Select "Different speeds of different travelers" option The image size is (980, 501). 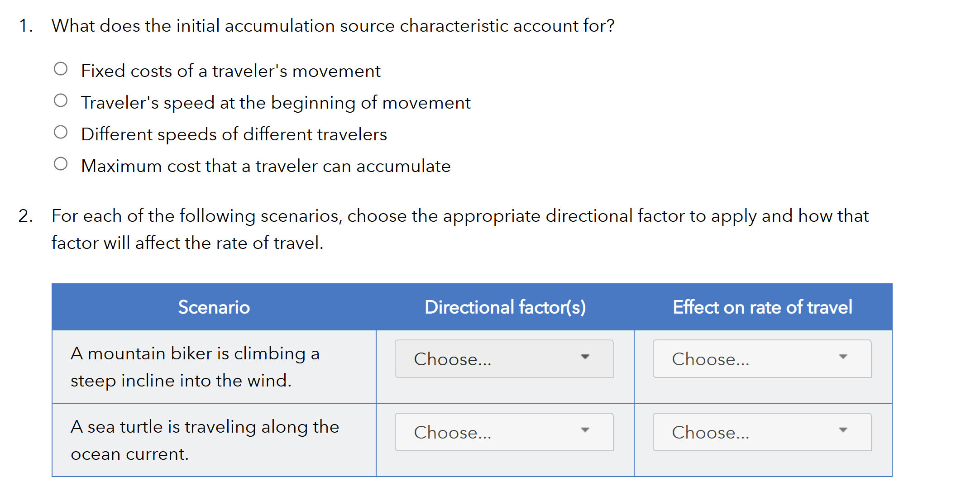click(x=62, y=132)
